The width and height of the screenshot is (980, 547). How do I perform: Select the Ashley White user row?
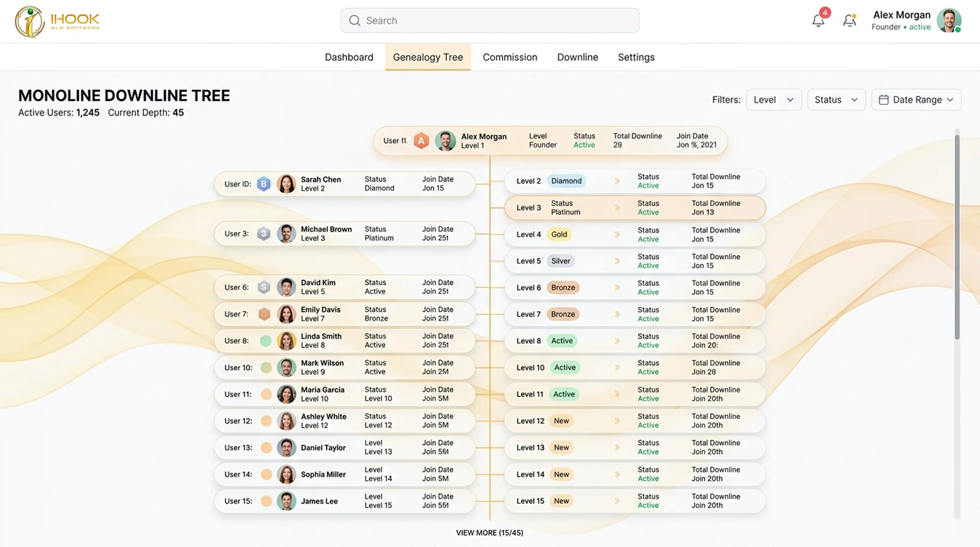[x=345, y=421]
